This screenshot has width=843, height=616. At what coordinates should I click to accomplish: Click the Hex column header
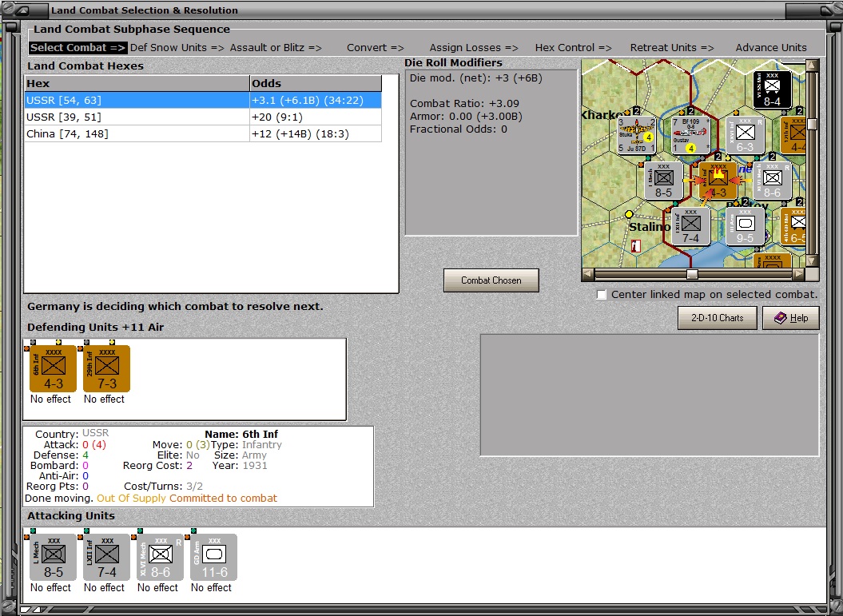pyautogui.click(x=137, y=83)
